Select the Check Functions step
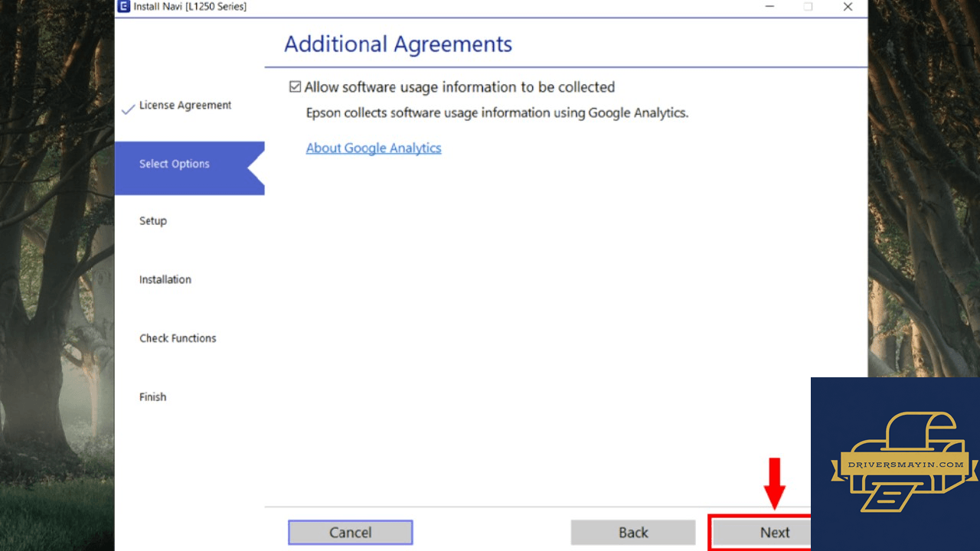 tap(178, 338)
